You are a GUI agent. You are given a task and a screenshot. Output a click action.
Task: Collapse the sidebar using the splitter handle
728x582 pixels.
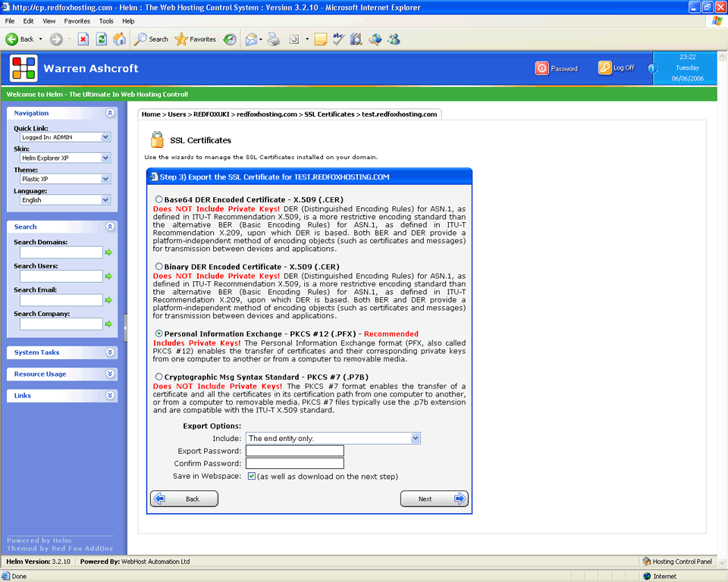(125, 327)
